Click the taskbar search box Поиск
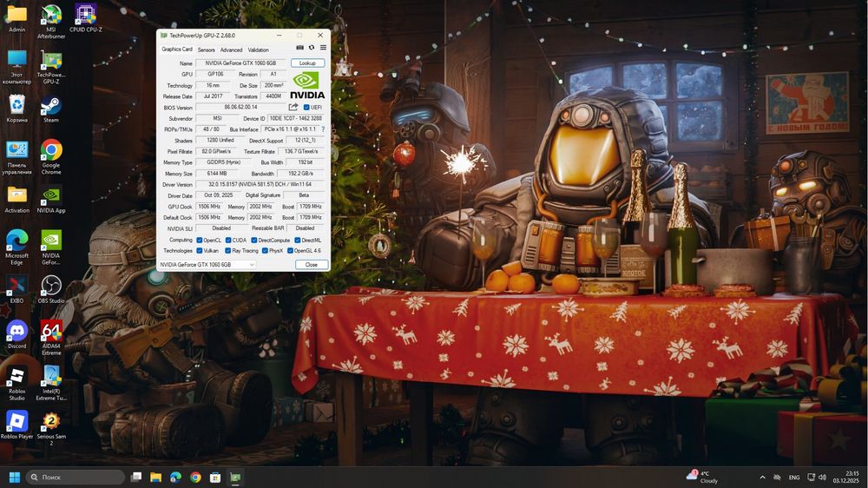 point(76,477)
